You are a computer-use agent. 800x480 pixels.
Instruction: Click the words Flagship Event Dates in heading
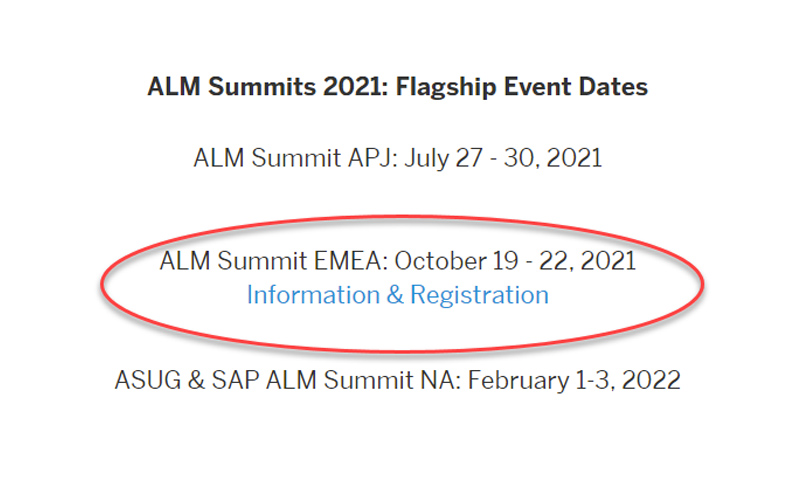click(x=521, y=86)
